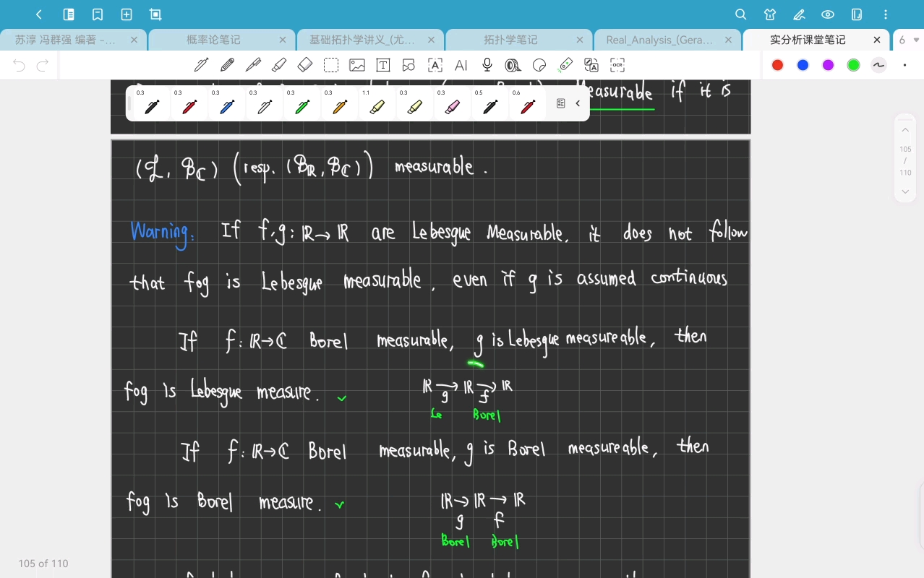This screenshot has height=578, width=924.
Task: Select the 实分析课堂笔记 tab
Action: (x=808, y=40)
